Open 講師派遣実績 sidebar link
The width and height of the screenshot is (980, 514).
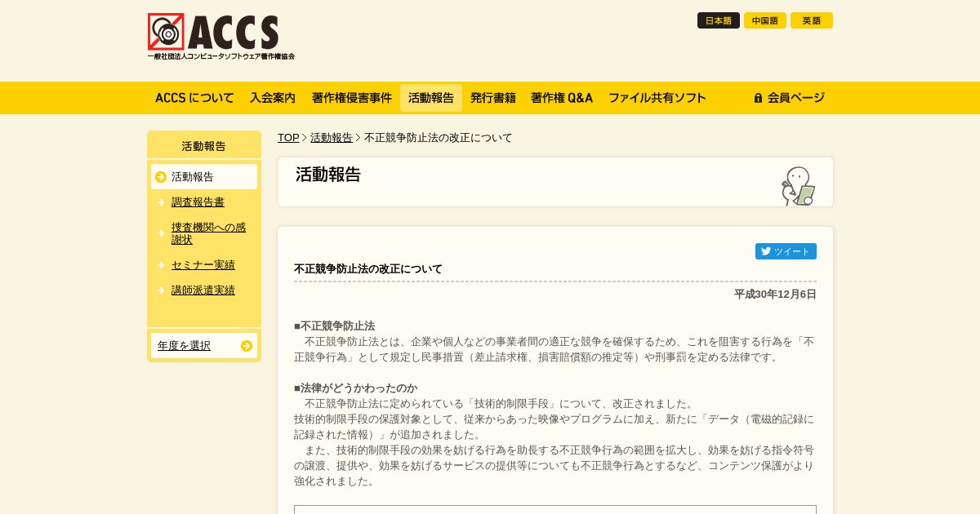203,290
